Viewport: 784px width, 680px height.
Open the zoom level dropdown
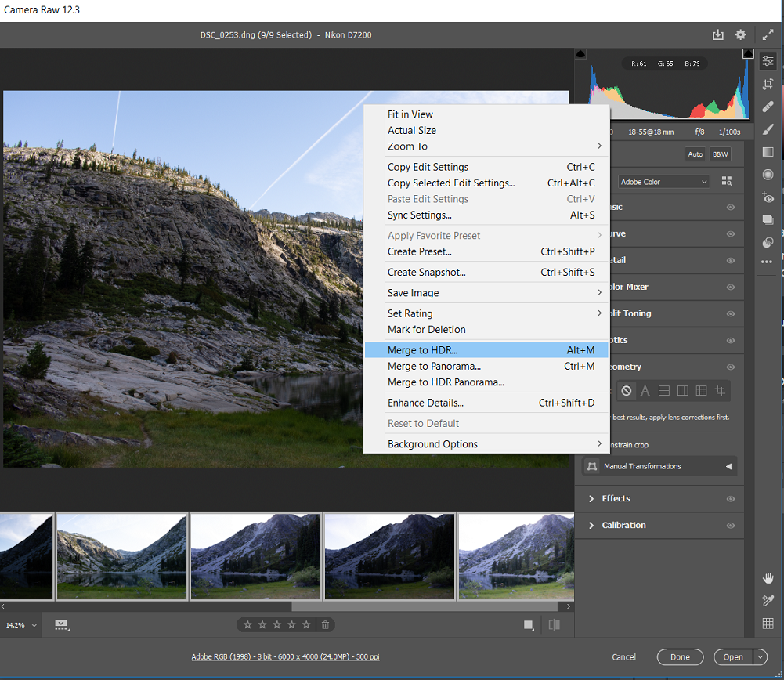(x=34, y=625)
